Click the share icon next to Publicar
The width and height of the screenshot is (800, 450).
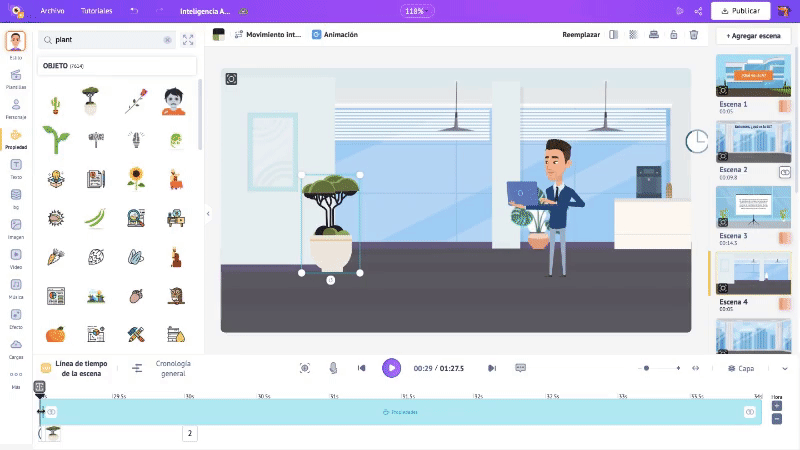coord(698,11)
